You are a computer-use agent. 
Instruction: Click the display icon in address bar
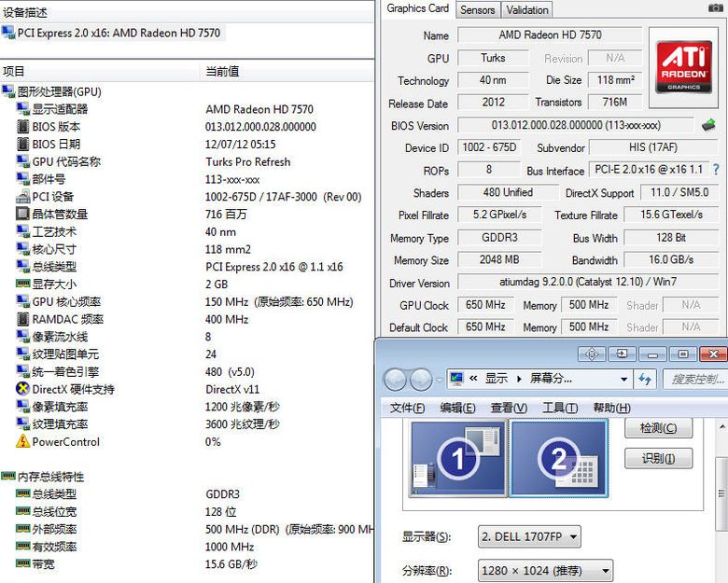point(456,379)
